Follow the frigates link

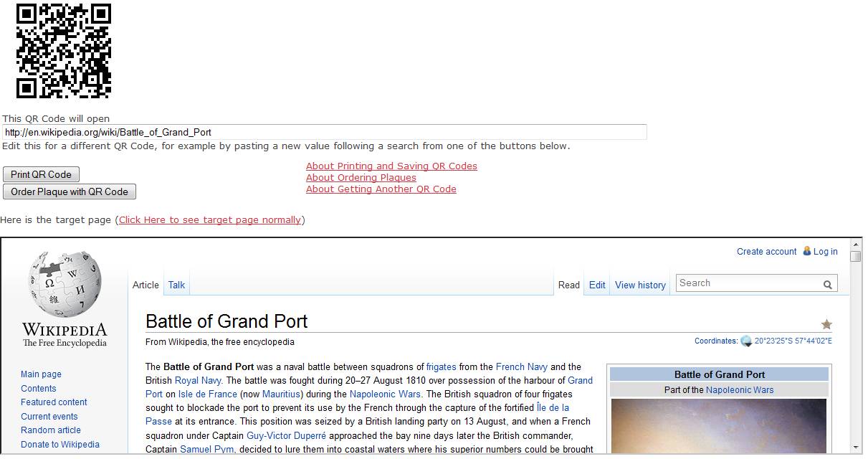click(x=442, y=366)
